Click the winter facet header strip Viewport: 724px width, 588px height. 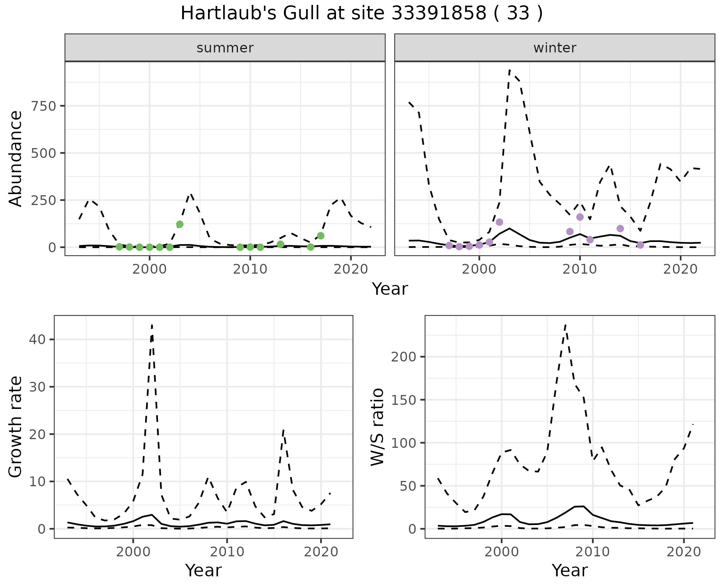point(554,48)
